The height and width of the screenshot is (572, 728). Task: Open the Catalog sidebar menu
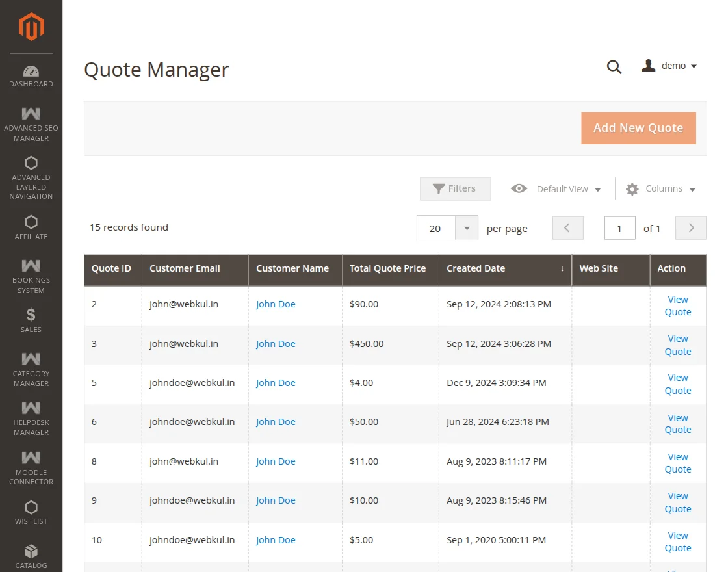pos(31,556)
